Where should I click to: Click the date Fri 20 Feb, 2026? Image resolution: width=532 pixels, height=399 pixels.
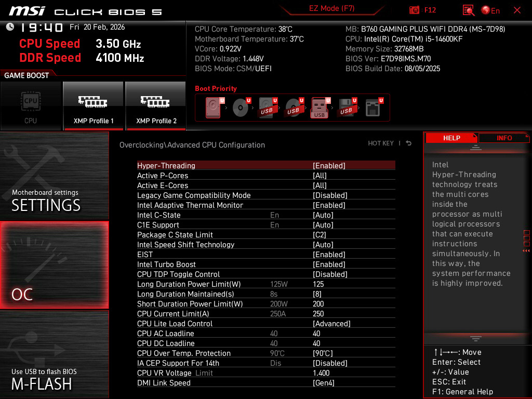[x=97, y=27]
